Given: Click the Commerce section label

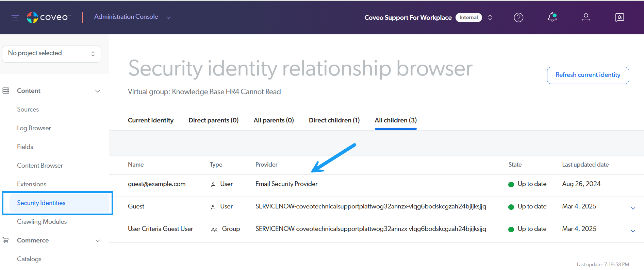Looking at the screenshot, I should (33, 240).
